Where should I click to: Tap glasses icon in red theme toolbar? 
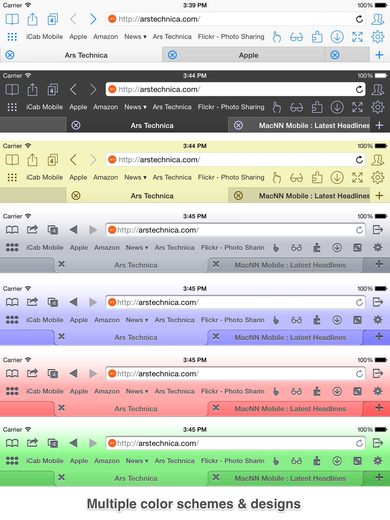(296, 391)
